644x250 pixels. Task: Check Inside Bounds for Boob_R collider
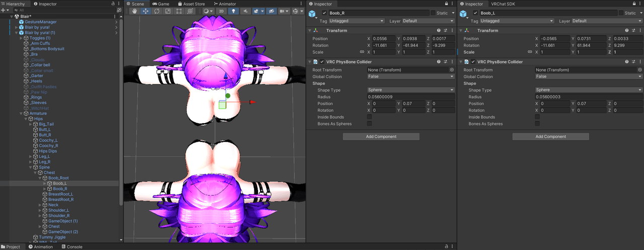point(369,117)
